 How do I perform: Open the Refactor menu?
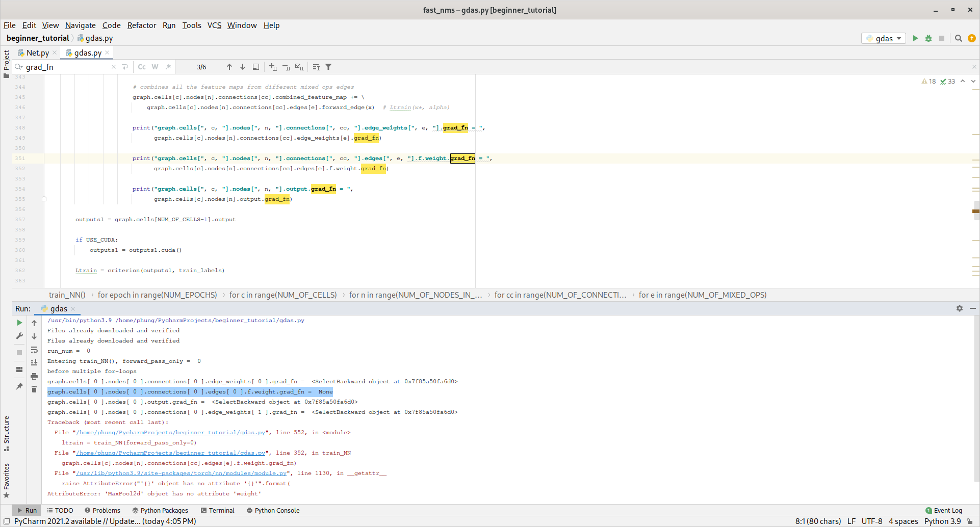[141, 25]
